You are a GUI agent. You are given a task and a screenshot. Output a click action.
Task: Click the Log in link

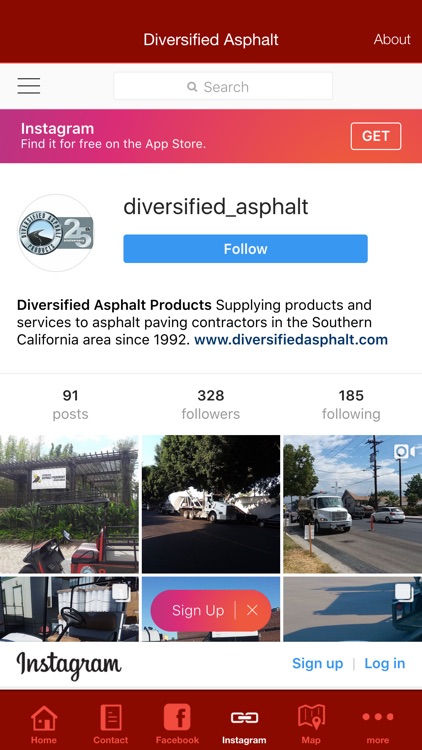click(385, 663)
